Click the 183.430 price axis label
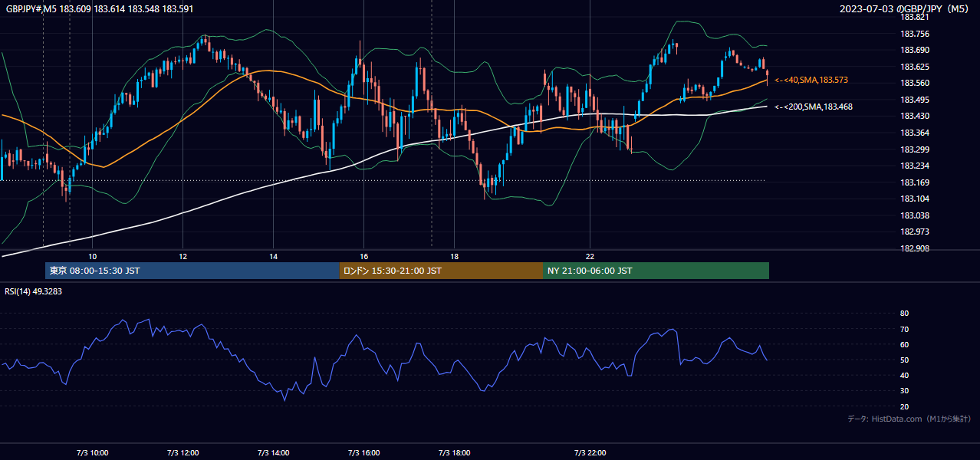Screen dimensions: 980x460 [x=914, y=116]
